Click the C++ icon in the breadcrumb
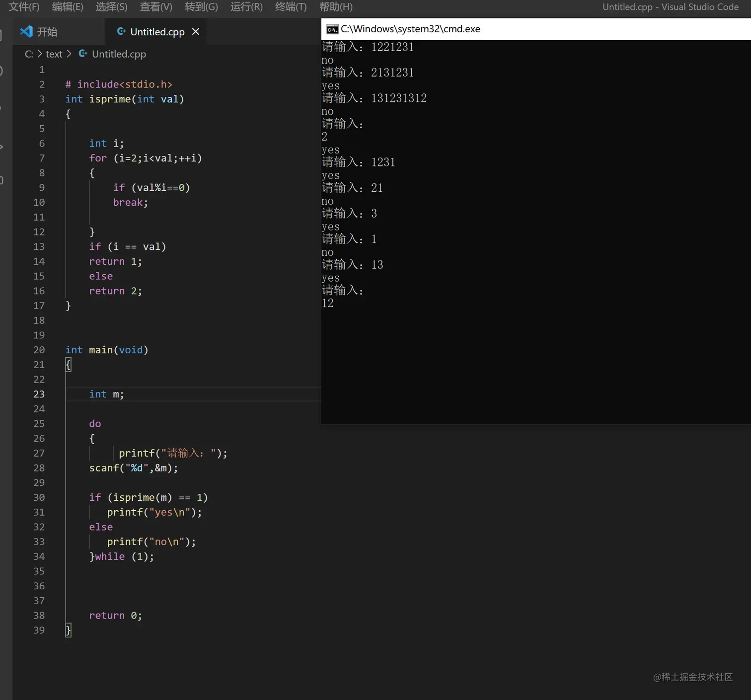The height and width of the screenshot is (700, 751). point(83,54)
